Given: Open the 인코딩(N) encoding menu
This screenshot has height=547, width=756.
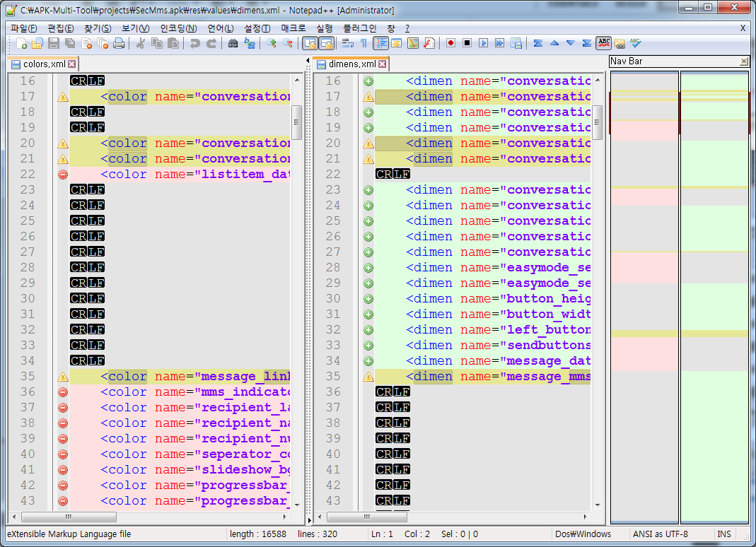Looking at the screenshot, I should pos(178,28).
